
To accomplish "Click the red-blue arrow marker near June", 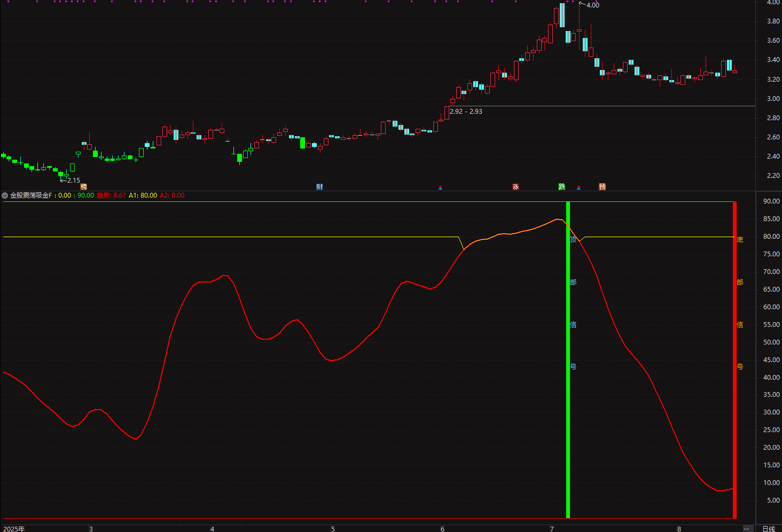I will point(440,187).
